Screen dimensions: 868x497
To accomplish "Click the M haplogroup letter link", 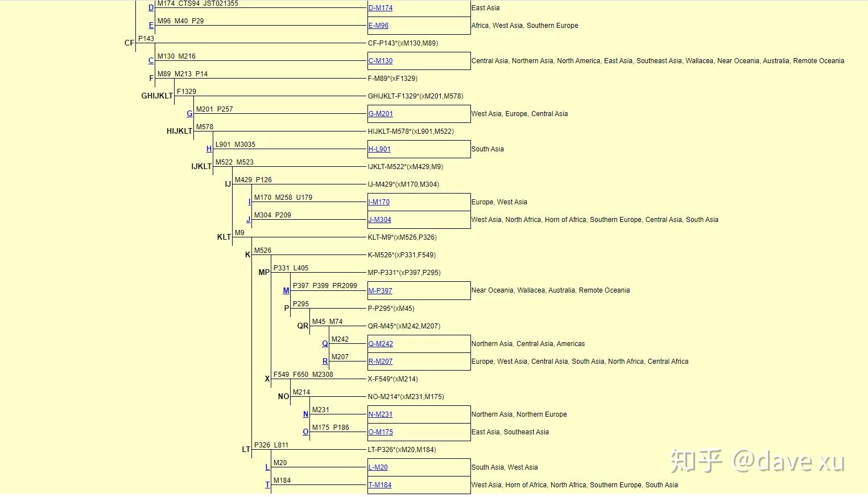I will (286, 290).
